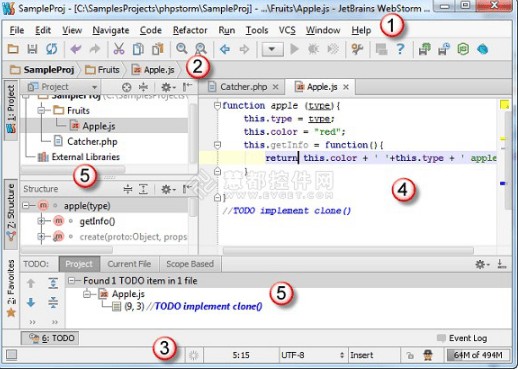Click the Project panel gear settings
This screenshot has width=518, height=370.
167,87
